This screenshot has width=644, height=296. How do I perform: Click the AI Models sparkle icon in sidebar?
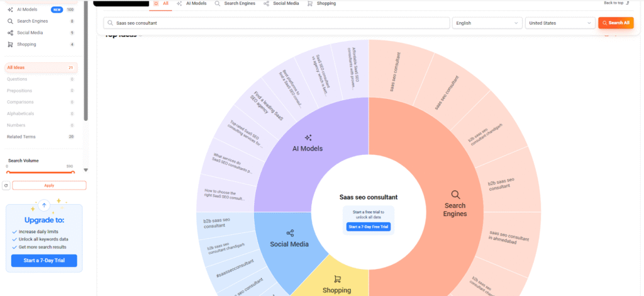[x=11, y=10]
